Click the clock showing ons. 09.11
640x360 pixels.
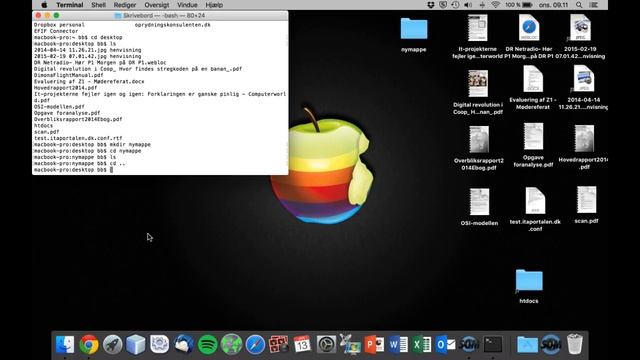(x=553, y=5)
